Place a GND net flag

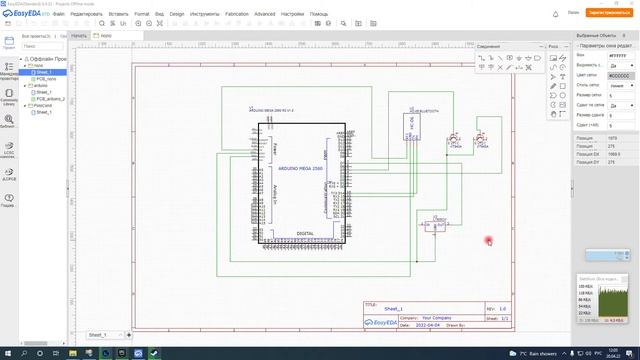519,58
